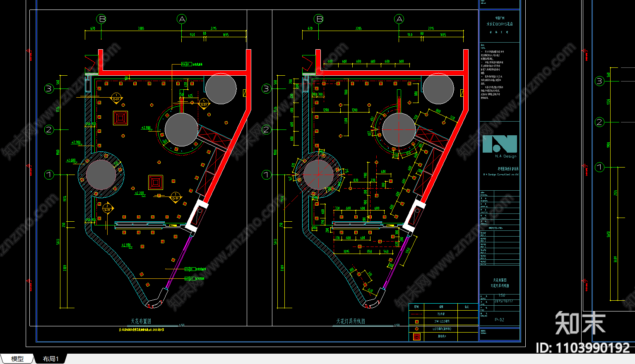Select the LED downlight circle legend symbol
Image resolution: width=635 pixels, height=364 pixels.
click(417, 329)
